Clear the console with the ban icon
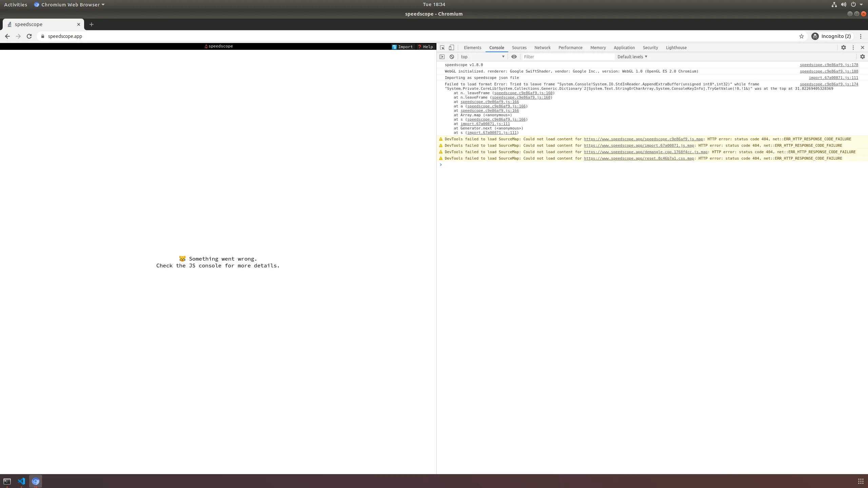Viewport: 868px width, 488px height. pos(452,57)
